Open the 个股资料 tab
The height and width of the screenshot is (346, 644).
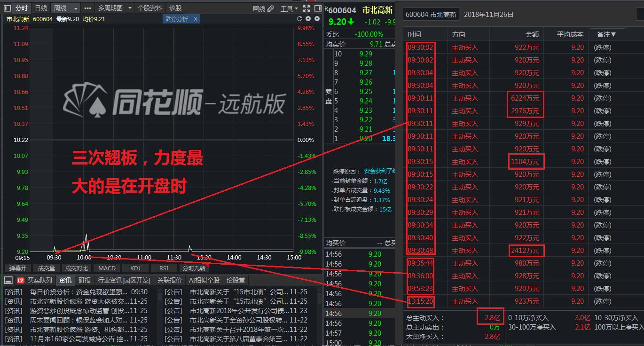point(150,8)
